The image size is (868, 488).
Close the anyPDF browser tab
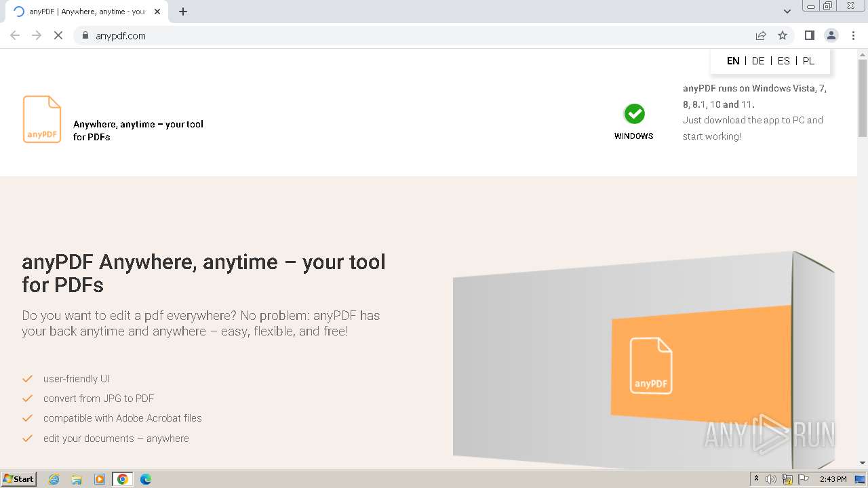click(x=157, y=12)
